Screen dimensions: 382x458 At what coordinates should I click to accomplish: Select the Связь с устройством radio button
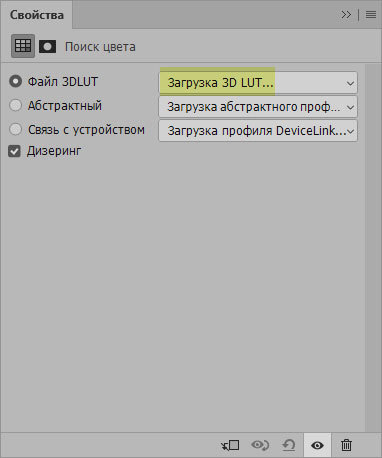(15, 129)
